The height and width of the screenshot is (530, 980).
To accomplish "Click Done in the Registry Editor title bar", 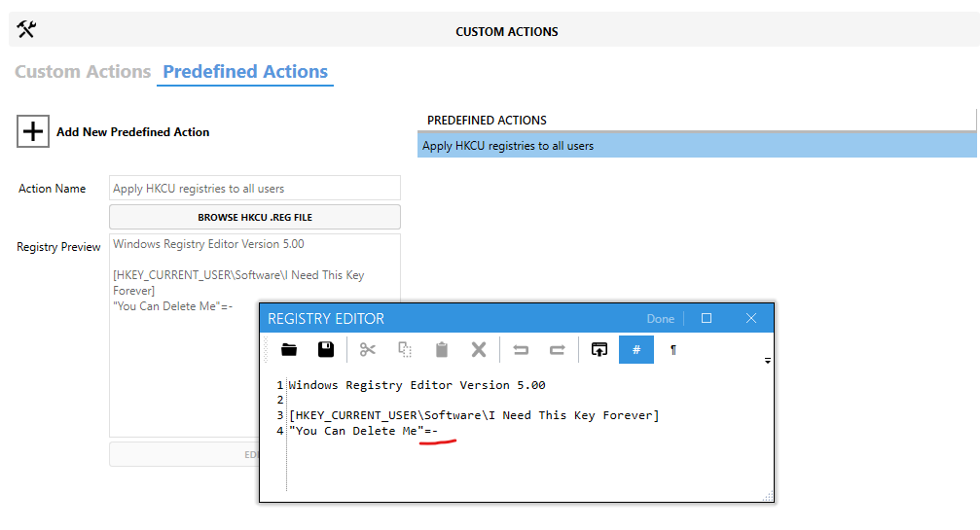I will point(661,319).
